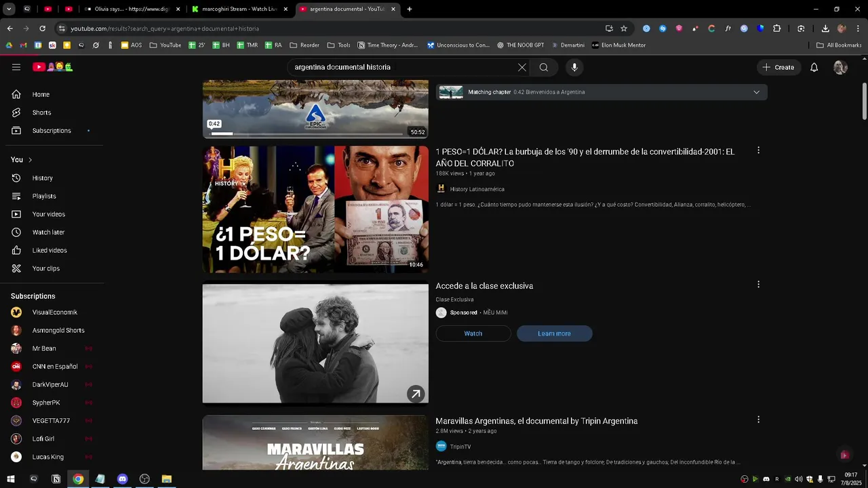Open a new browser tab
Viewport: 868px width, 488px height.
pyautogui.click(x=410, y=9)
